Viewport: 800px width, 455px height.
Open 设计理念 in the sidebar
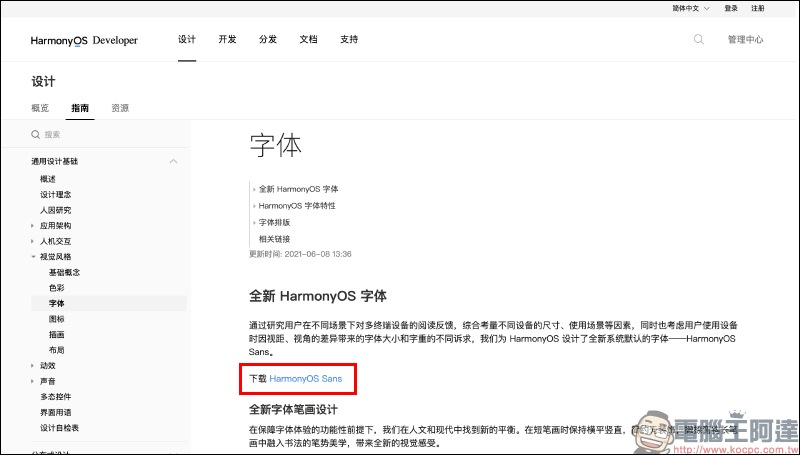(56, 195)
